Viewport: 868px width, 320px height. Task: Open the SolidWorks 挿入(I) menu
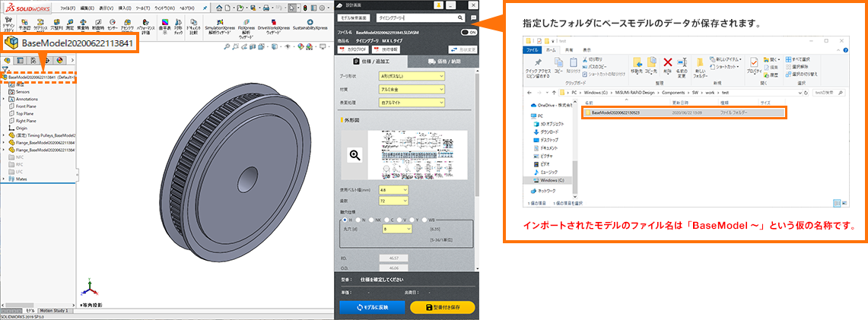click(125, 8)
